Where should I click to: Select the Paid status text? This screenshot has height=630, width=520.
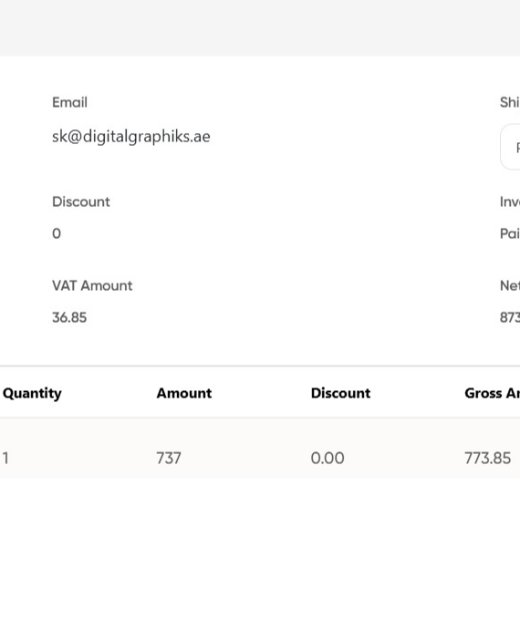[x=510, y=233]
